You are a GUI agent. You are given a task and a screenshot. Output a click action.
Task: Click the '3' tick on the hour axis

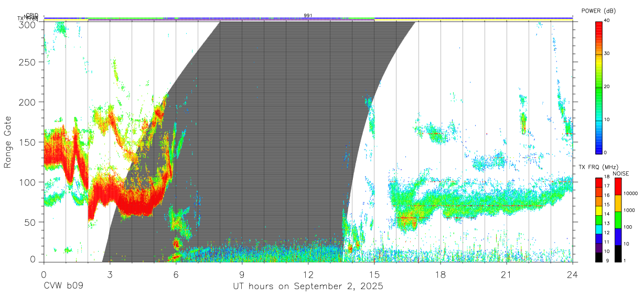(110, 274)
